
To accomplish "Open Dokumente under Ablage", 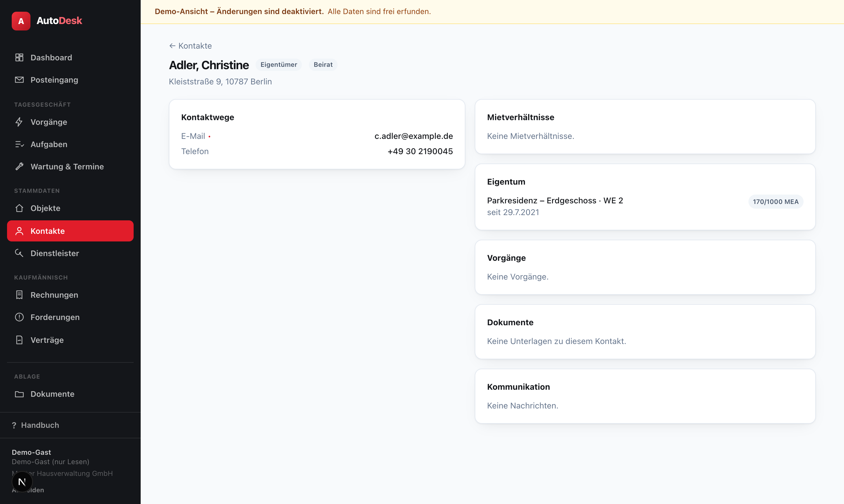I will pos(70,394).
